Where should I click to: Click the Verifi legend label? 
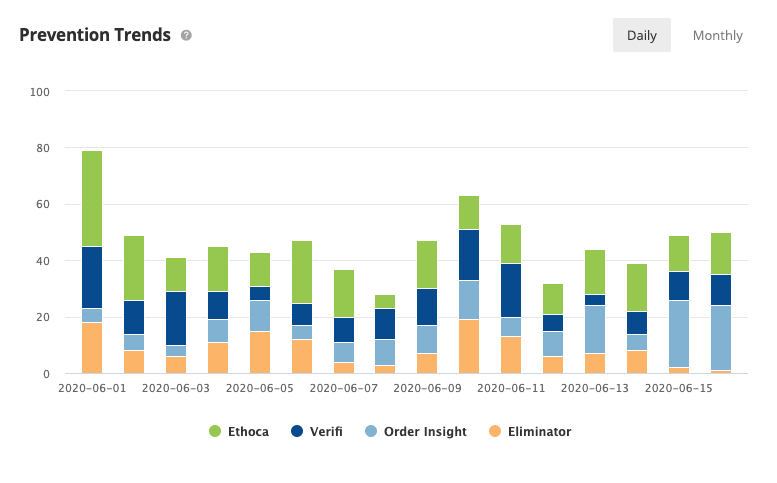326,431
